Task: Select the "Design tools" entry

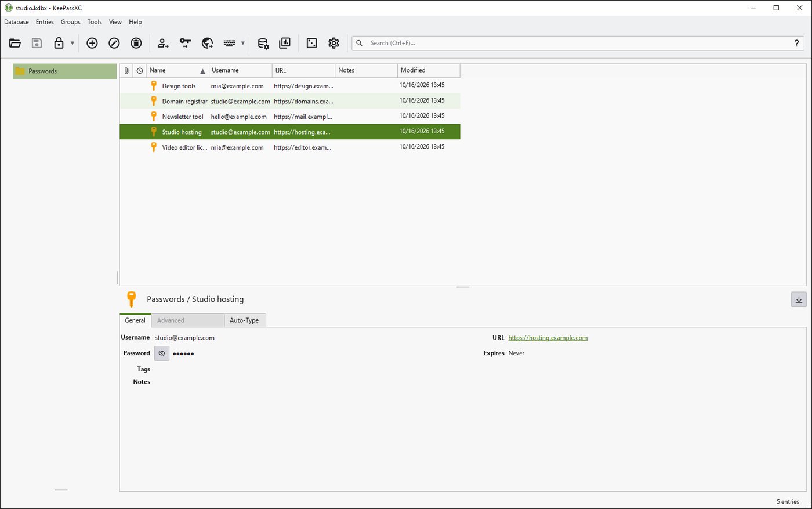Action: click(290, 86)
